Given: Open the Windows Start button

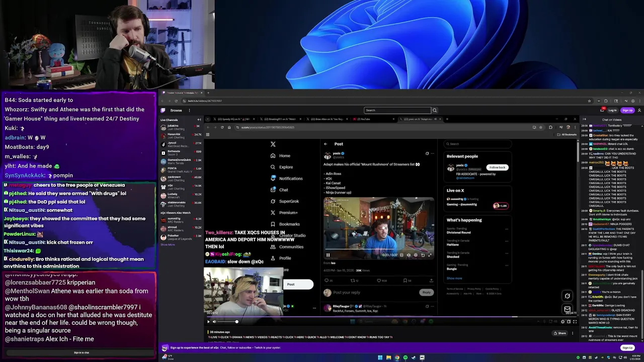Looking at the screenshot, I should [380, 357].
